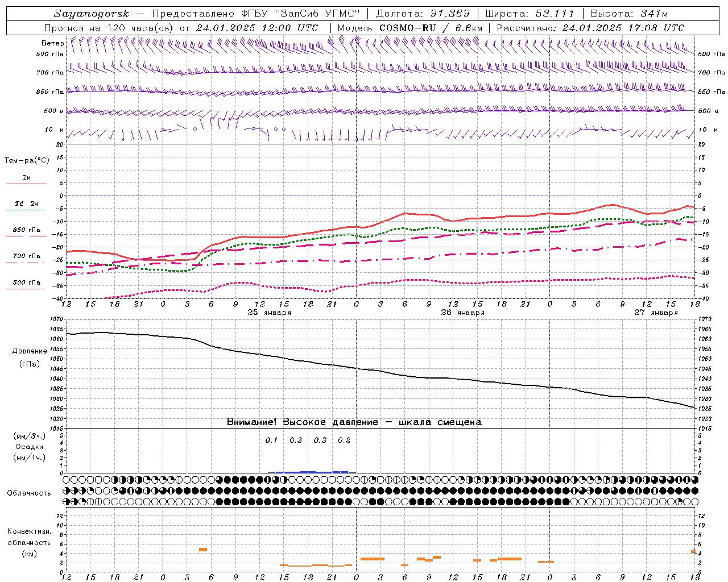Click the text 'Предоставлено ФГБУ "ЗапСиб УГМС"'

coord(256,14)
